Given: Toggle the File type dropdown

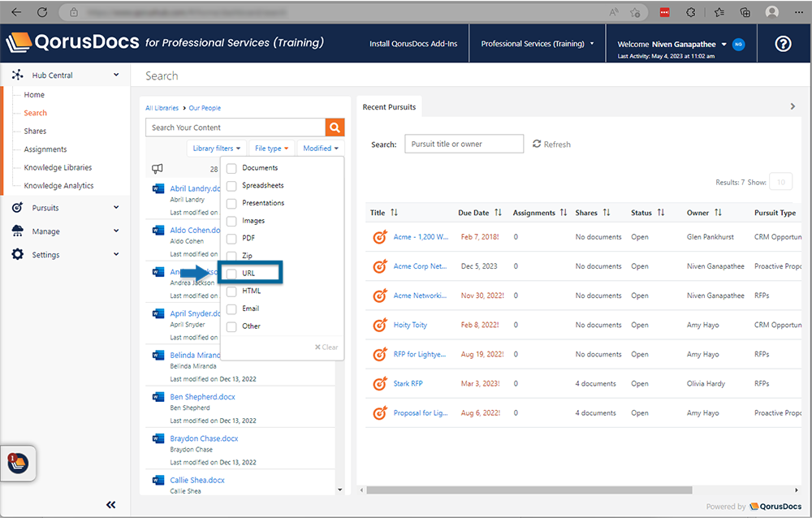Looking at the screenshot, I should pyautogui.click(x=271, y=148).
